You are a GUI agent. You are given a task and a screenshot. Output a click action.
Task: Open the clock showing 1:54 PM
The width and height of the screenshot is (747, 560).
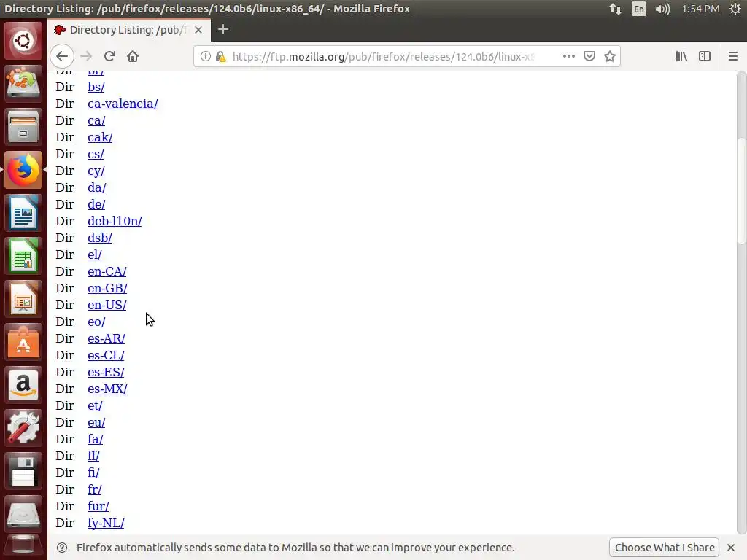tap(700, 9)
